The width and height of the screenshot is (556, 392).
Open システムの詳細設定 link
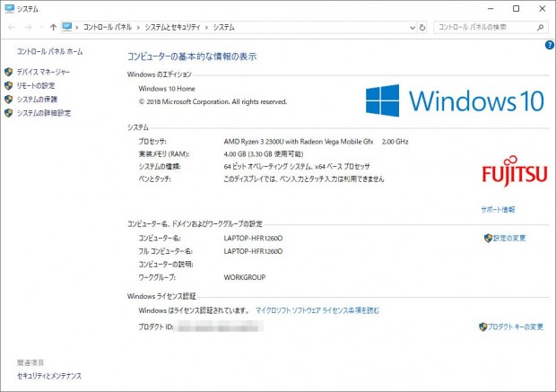pos(44,113)
